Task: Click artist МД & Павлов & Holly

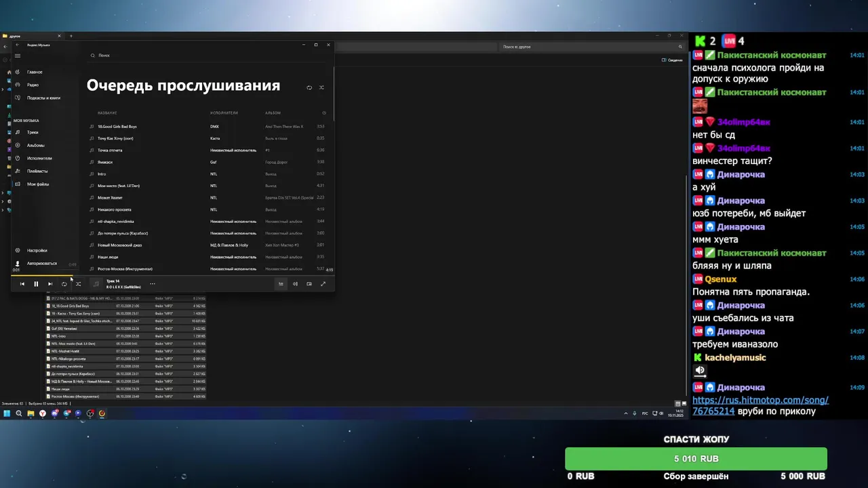Action: tap(229, 245)
